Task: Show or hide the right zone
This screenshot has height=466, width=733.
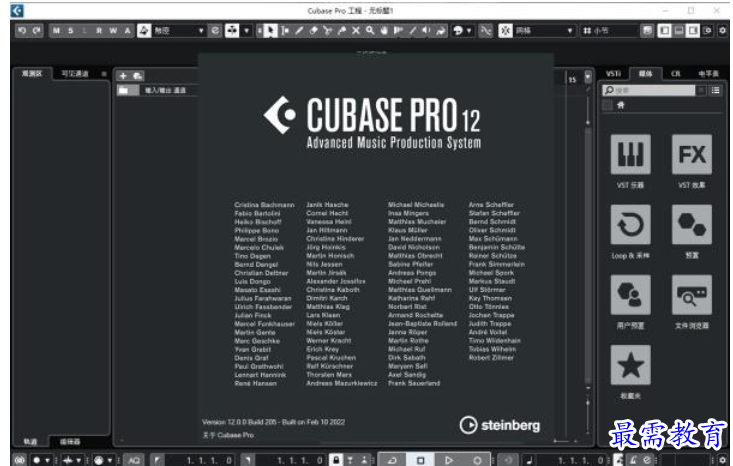Action: pyautogui.click(x=693, y=31)
